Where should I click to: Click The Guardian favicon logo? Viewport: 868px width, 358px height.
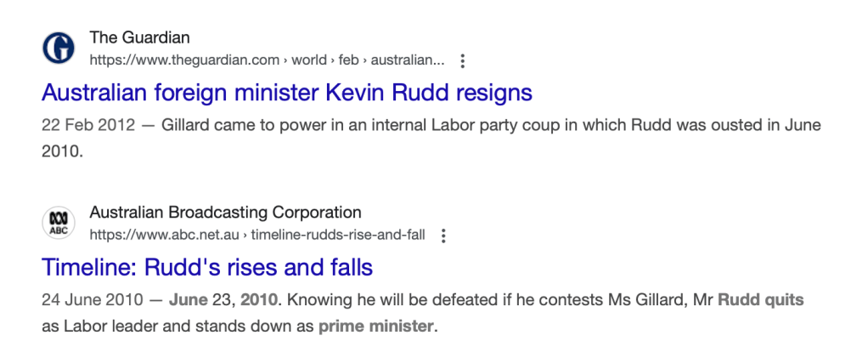59,48
